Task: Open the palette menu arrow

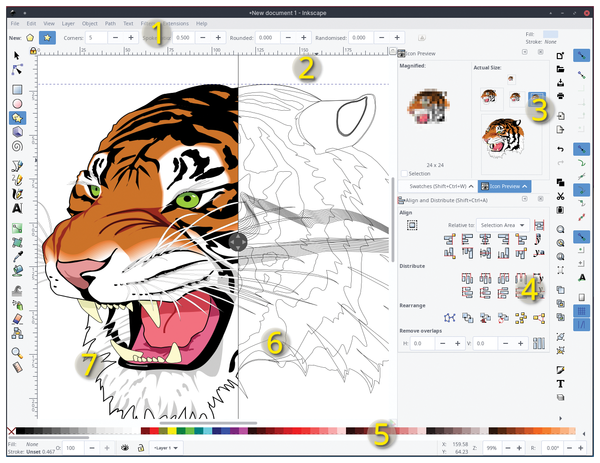Action: (x=584, y=434)
